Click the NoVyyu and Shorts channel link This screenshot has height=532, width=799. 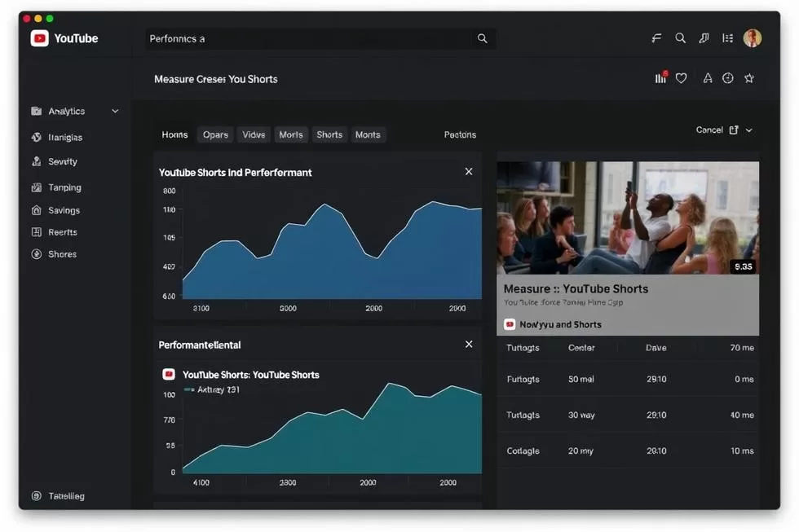(x=560, y=324)
